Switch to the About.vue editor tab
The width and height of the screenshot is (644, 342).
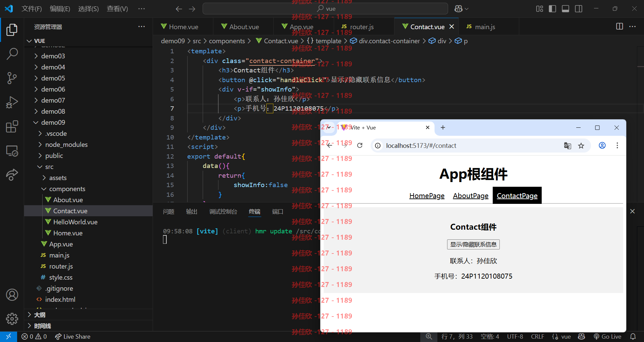click(244, 26)
